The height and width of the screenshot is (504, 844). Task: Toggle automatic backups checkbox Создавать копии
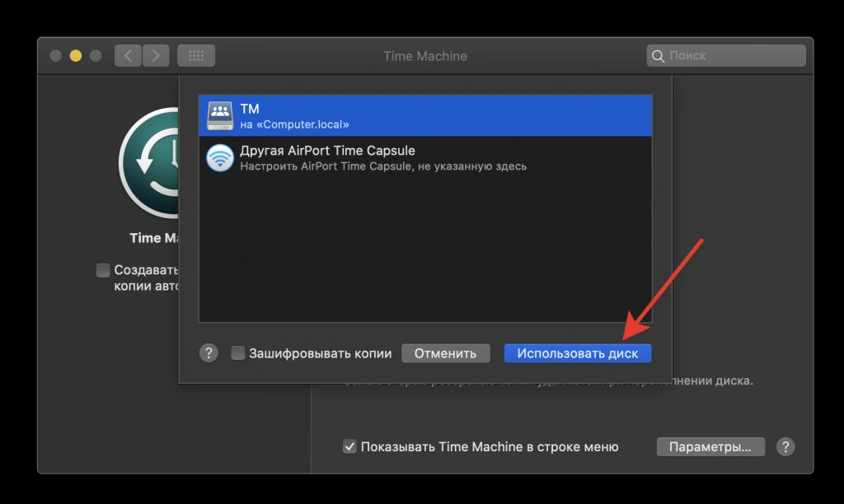tap(103, 270)
